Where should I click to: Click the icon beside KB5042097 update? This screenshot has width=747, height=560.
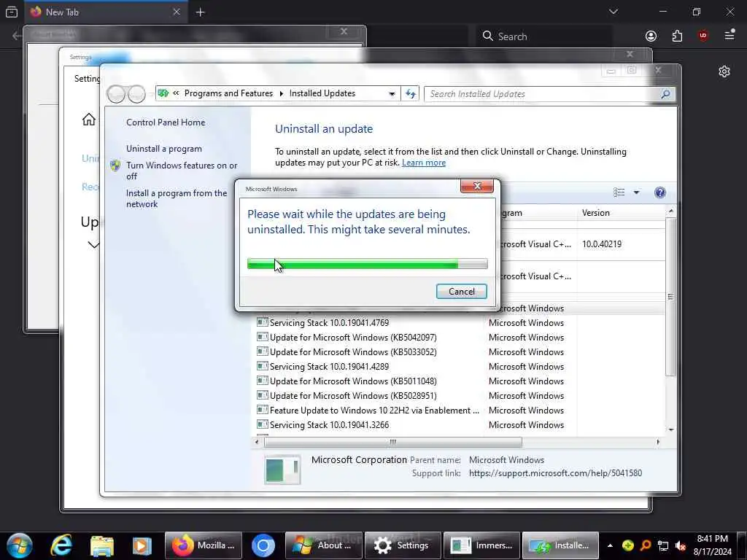[262, 337]
